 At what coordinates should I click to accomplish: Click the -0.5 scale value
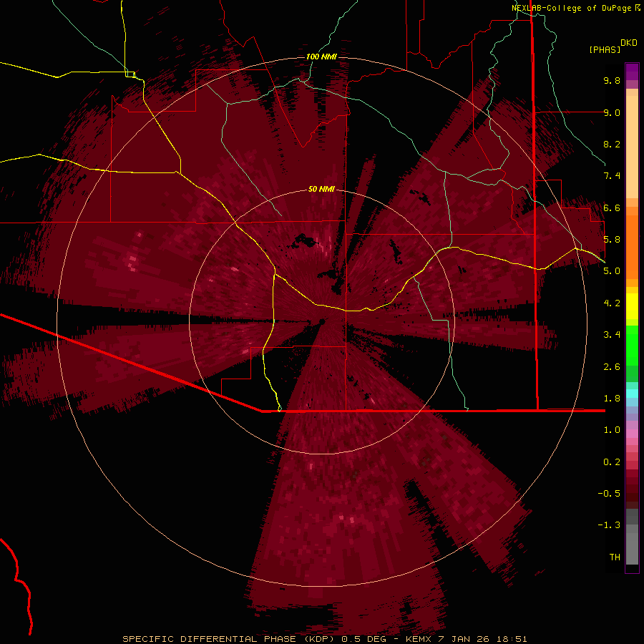click(609, 494)
